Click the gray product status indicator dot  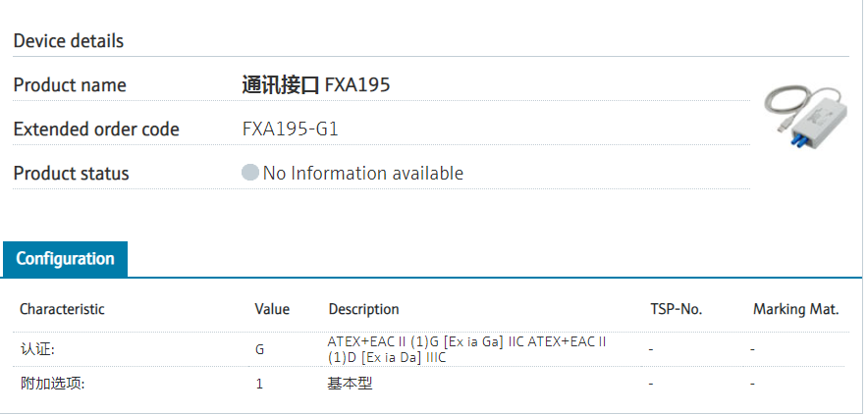250,173
